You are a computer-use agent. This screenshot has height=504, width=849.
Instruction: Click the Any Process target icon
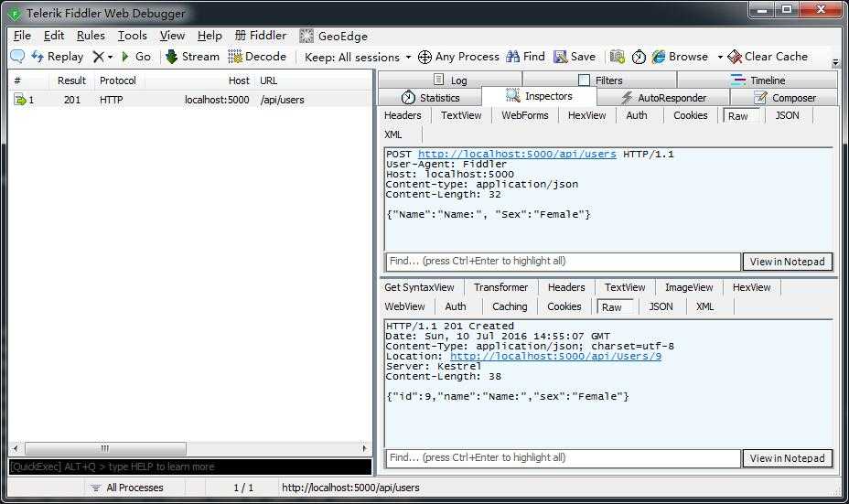(425, 57)
